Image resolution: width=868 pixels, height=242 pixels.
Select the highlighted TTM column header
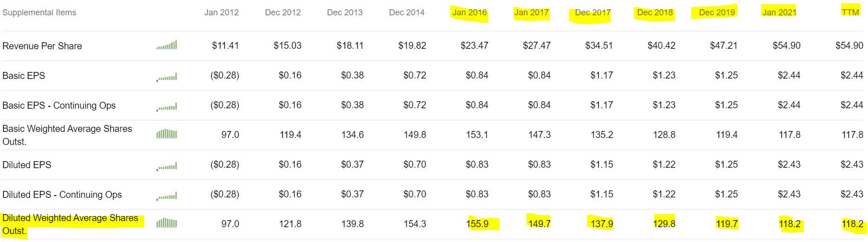pyautogui.click(x=850, y=13)
